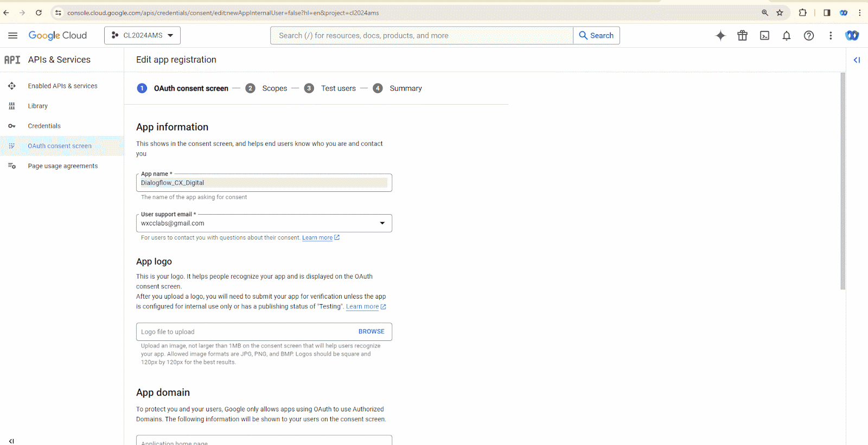The width and height of the screenshot is (868, 445).
Task: Reload the browser page
Action: pos(39,12)
